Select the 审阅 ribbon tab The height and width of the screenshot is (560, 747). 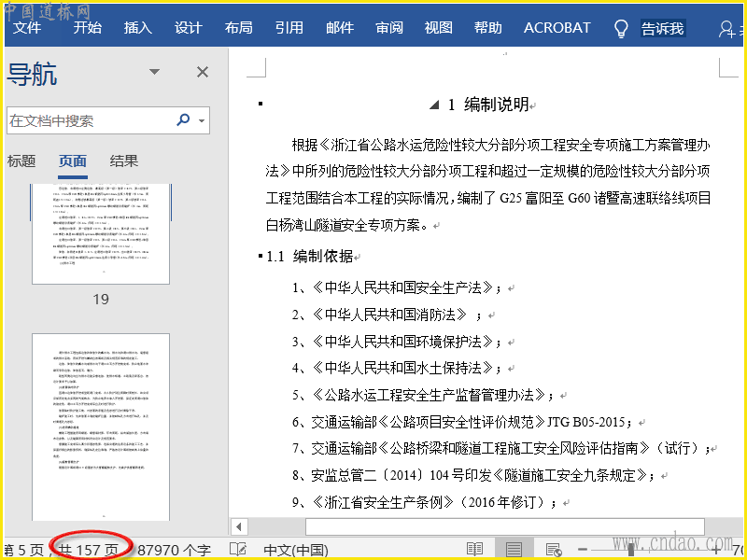(x=389, y=28)
